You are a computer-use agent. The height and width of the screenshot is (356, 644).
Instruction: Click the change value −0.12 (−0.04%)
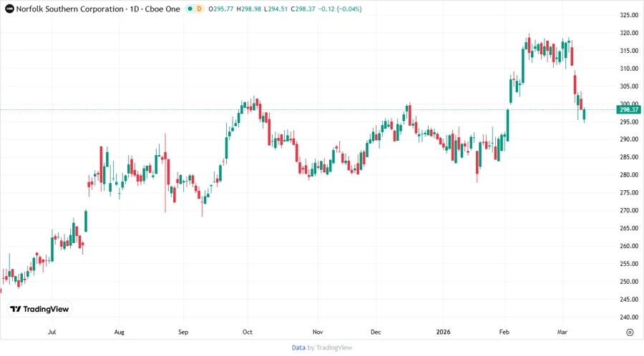(x=340, y=9)
